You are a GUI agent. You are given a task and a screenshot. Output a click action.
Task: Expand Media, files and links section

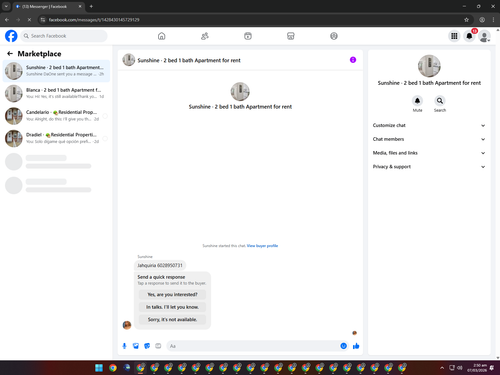[429, 153]
